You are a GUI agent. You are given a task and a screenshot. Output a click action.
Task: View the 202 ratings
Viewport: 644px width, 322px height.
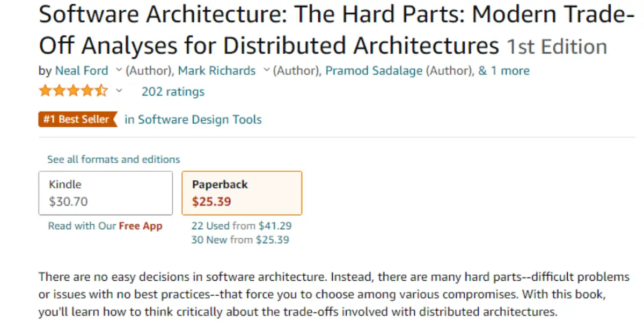coord(173,92)
